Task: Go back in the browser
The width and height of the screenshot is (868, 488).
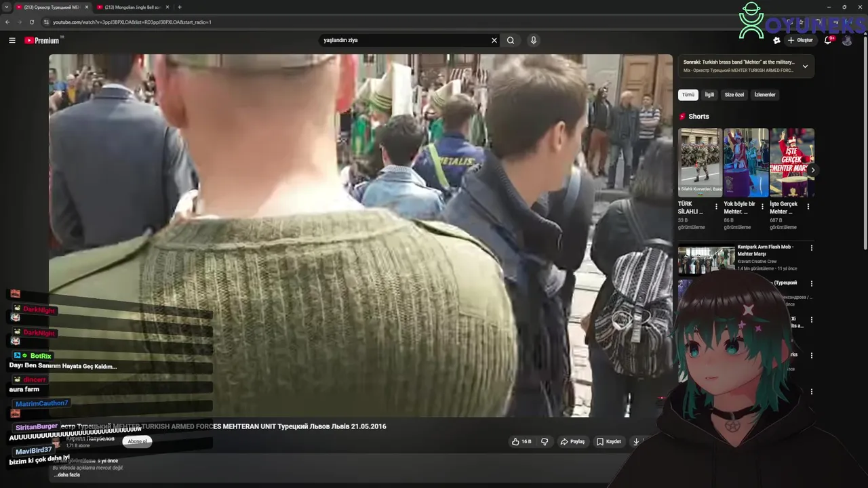Action: 7,22
